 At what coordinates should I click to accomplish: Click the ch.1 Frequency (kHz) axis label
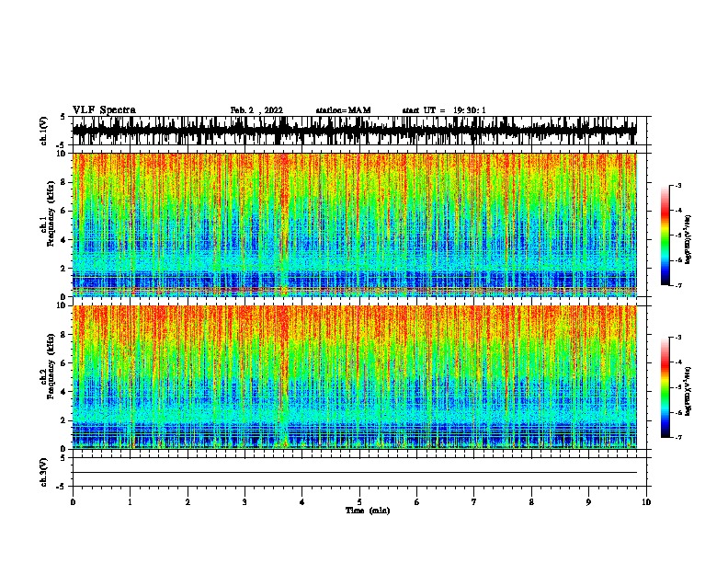49,213
